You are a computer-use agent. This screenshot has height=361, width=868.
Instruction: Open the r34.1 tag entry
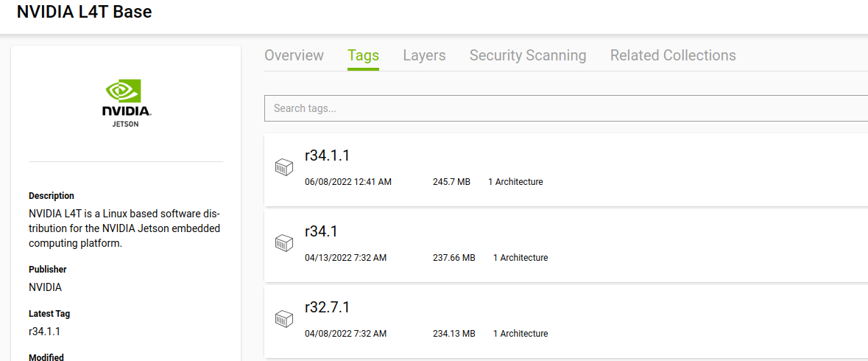click(321, 231)
